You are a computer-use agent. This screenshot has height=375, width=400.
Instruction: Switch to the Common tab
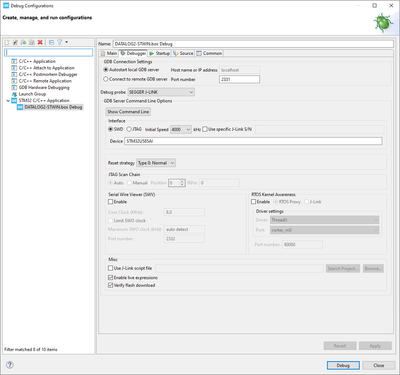pyautogui.click(x=209, y=53)
